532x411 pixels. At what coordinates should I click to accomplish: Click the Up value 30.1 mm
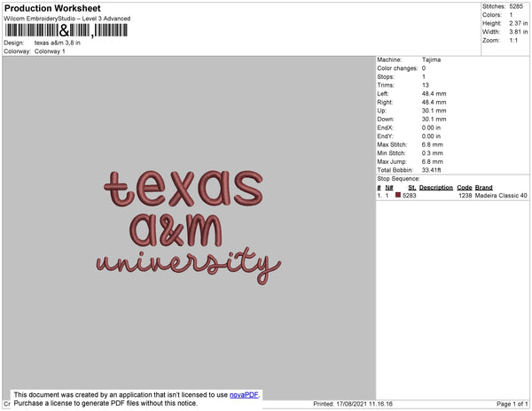pyautogui.click(x=434, y=111)
